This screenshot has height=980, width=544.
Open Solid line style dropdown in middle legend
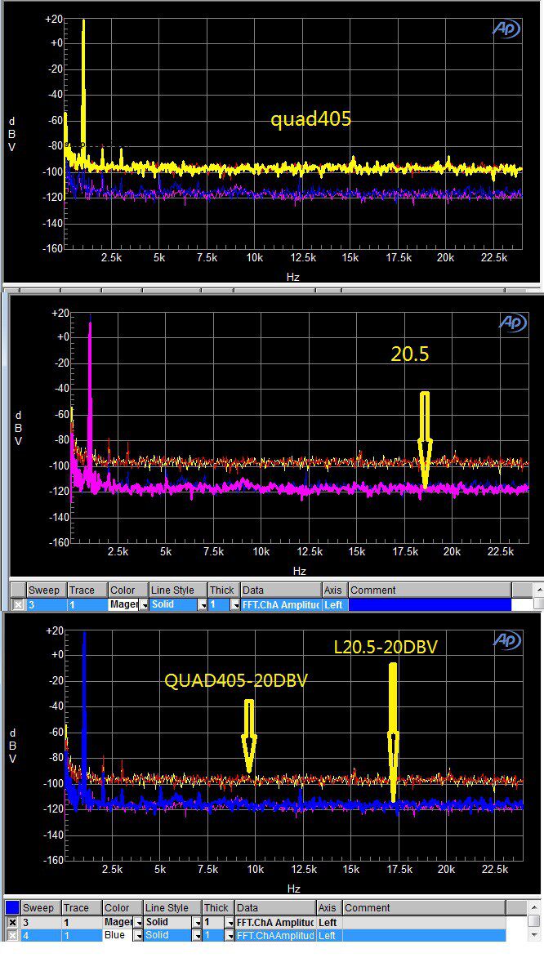coord(203,605)
